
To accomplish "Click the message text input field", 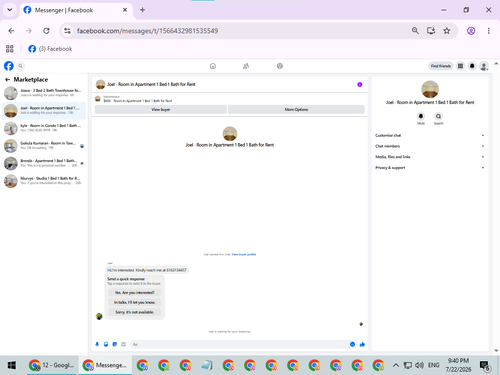I will [x=239, y=344].
